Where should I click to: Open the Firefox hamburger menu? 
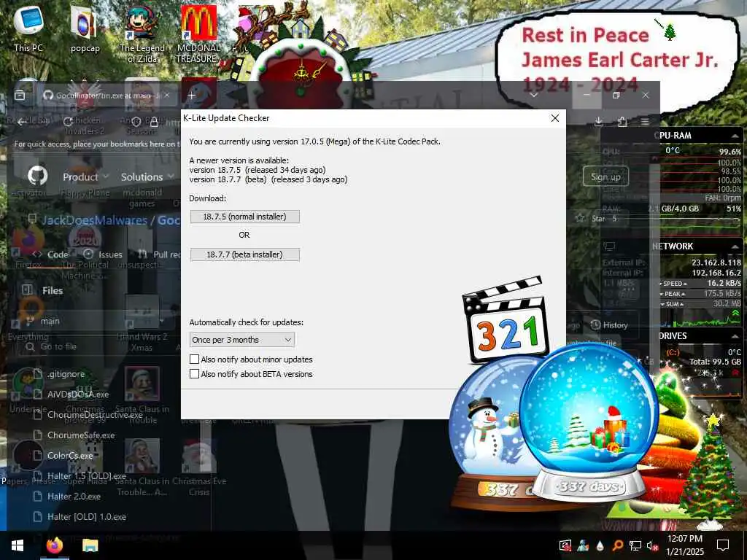[645, 122]
